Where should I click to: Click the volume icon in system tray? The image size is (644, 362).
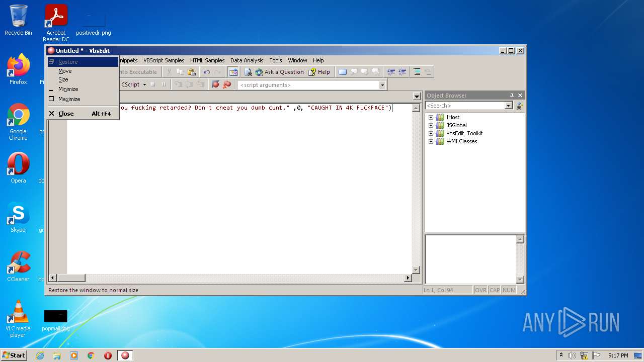tap(572, 355)
